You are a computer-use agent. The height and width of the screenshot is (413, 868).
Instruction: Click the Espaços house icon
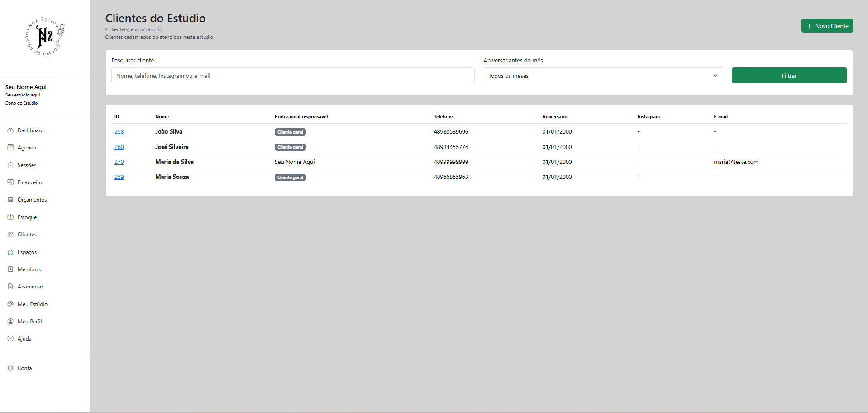point(10,252)
